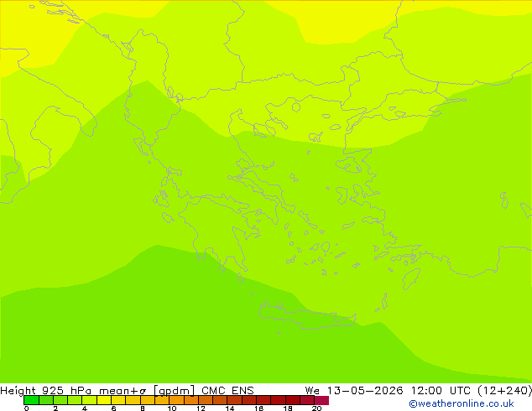Viewport: 532px width, 411px height.
Task: Click the Crete island outline on the map
Action: click(x=307, y=315)
